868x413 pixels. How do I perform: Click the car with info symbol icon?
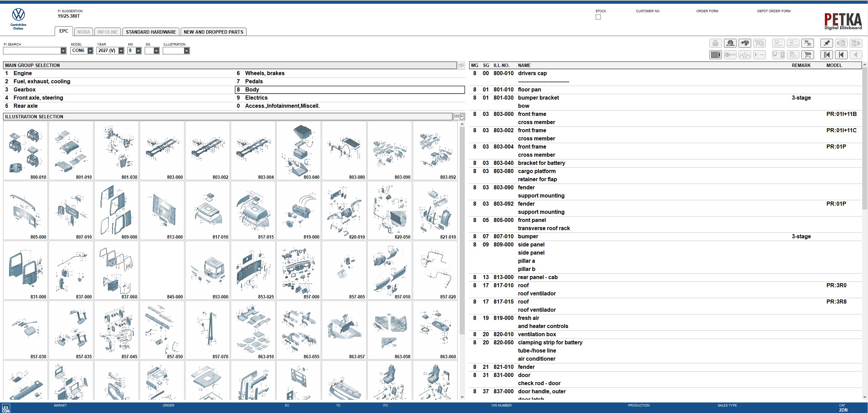coord(745,55)
